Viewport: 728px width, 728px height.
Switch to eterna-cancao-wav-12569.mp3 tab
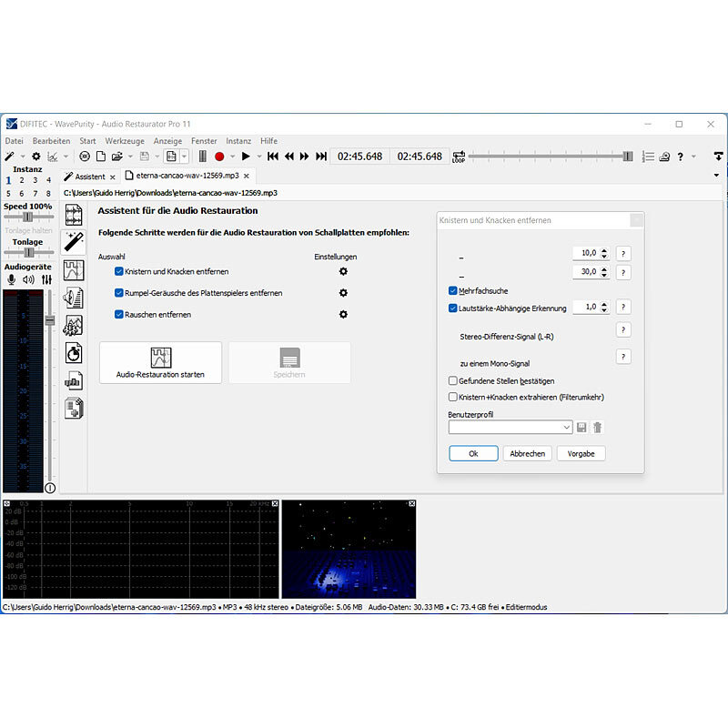[187, 176]
